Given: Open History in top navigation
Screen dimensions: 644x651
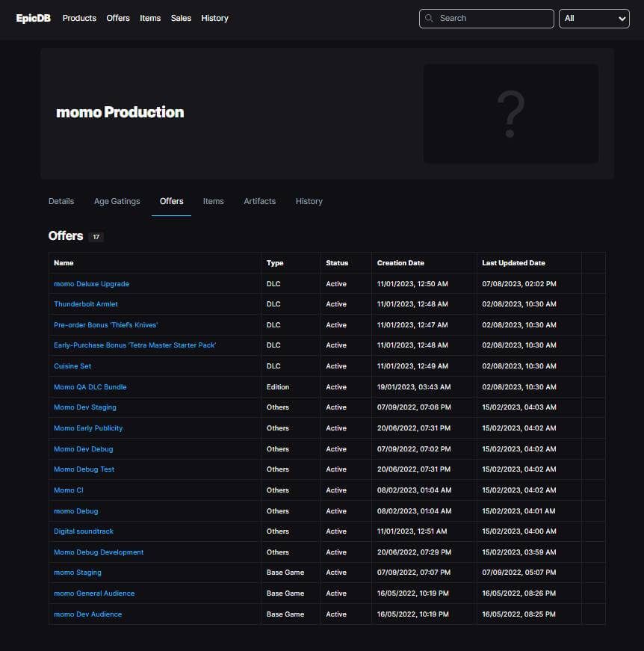Looking at the screenshot, I should [x=214, y=18].
